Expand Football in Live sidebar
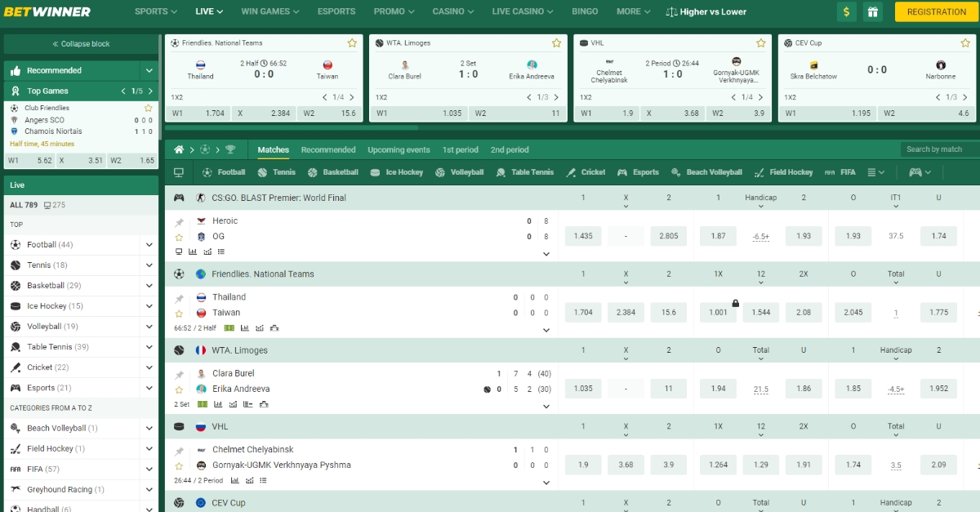This screenshot has width=980, height=512. coord(149,244)
